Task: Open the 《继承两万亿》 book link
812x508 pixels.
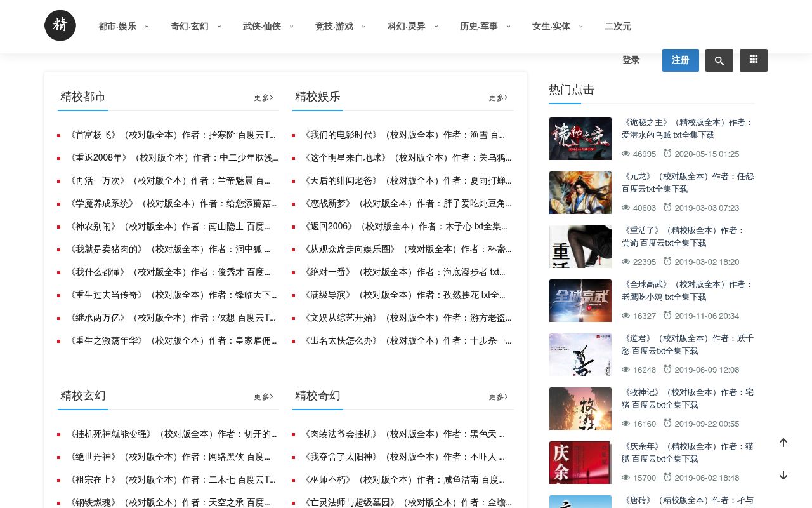Action: click(172, 318)
